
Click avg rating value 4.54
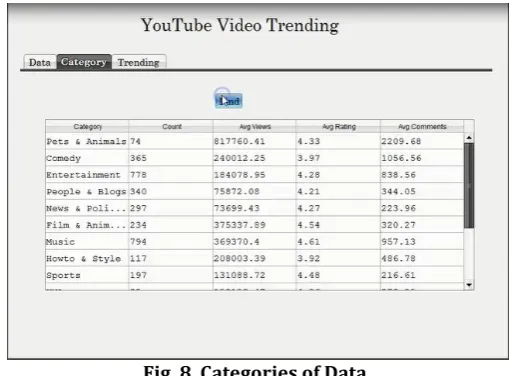point(309,225)
